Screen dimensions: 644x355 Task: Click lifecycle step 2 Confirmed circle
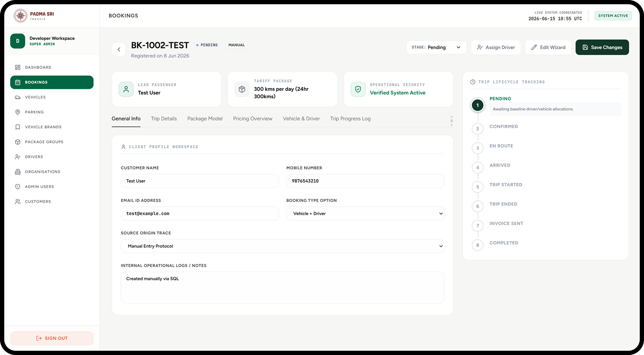(x=478, y=129)
